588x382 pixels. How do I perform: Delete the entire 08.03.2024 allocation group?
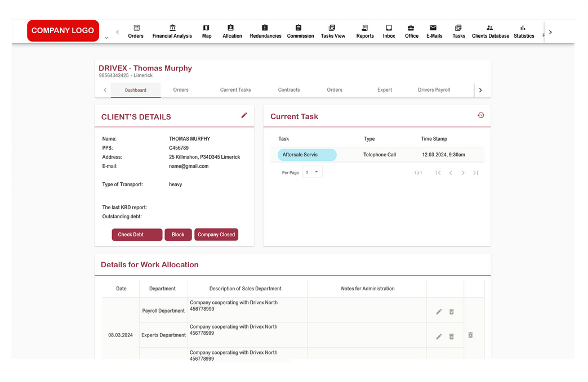[470, 335]
